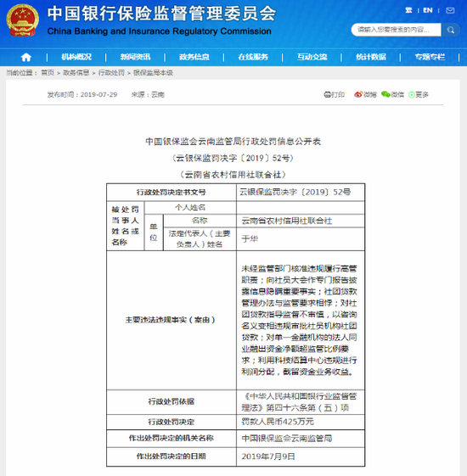This screenshot has width=467, height=476.
Task: Click the subtitle （云南省农村信用社联合社）
Action: click(x=233, y=175)
